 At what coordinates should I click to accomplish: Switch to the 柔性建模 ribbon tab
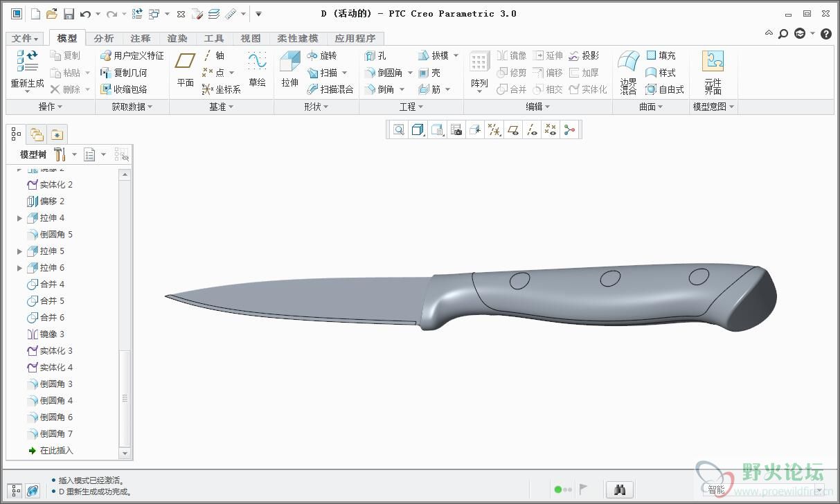tap(298, 39)
